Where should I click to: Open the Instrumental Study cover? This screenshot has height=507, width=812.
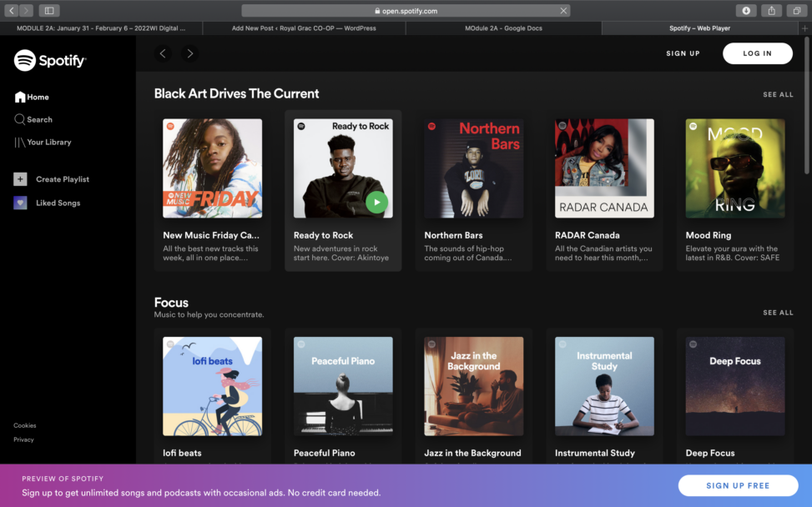(604, 386)
